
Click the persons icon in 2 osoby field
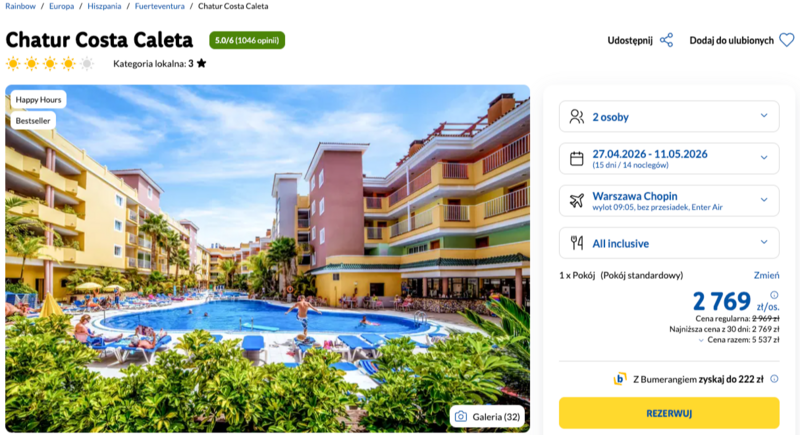[x=577, y=117]
